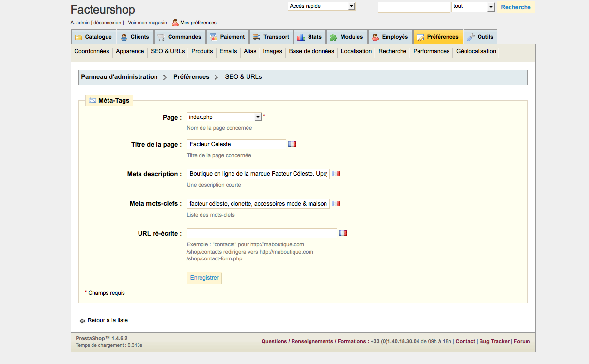Open the Catalogue tab
589x364 pixels.
(93, 37)
